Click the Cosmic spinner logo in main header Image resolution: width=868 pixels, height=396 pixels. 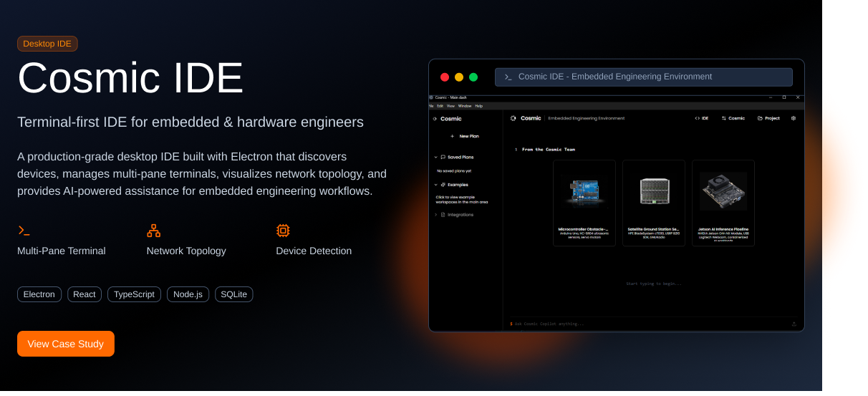[513, 118]
